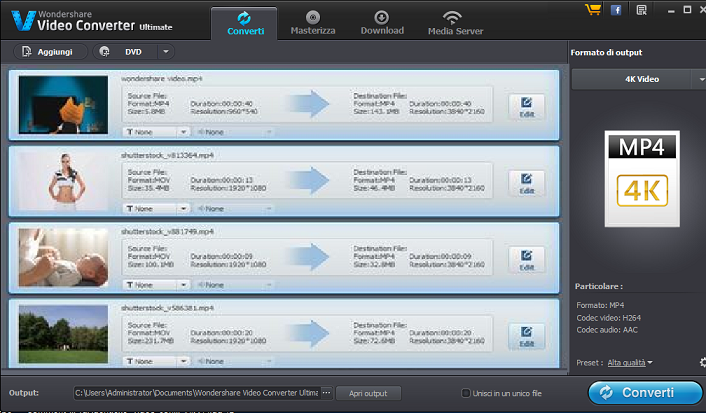Click the MP4 4K format thumbnail
The width and height of the screenshot is (706, 413).
pos(642,179)
